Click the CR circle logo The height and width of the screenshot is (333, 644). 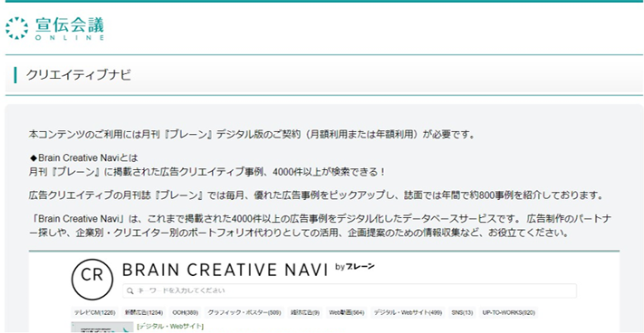92,279
